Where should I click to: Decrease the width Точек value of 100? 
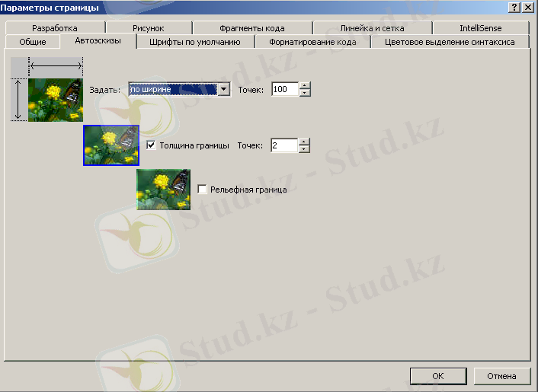[x=305, y=93]
